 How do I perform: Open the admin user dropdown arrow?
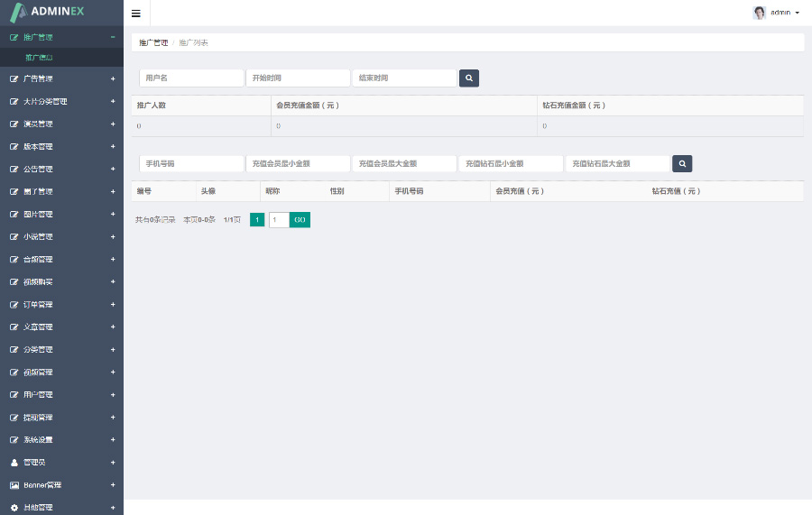pyautogui.click(x=798, y=13)
